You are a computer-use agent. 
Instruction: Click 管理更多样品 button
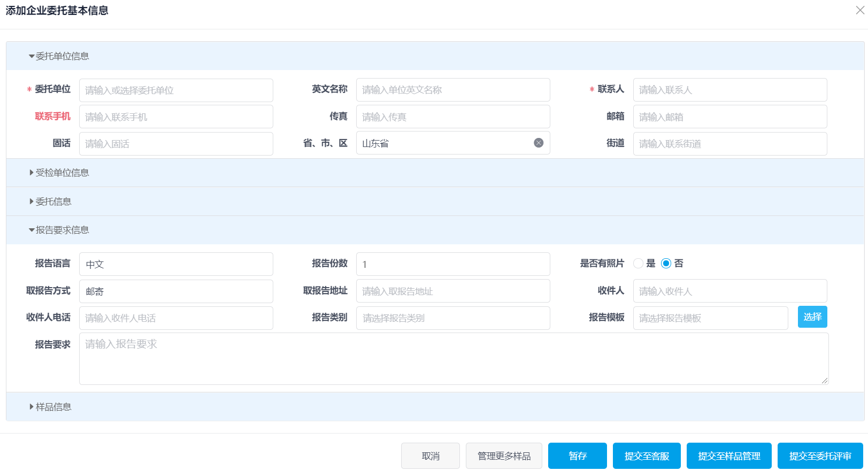point(504,456)
